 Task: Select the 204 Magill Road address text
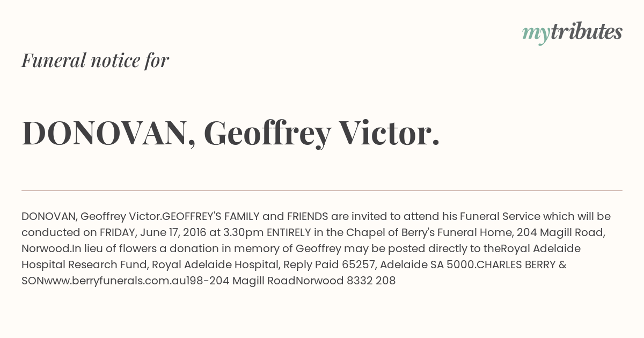[561, 233]
